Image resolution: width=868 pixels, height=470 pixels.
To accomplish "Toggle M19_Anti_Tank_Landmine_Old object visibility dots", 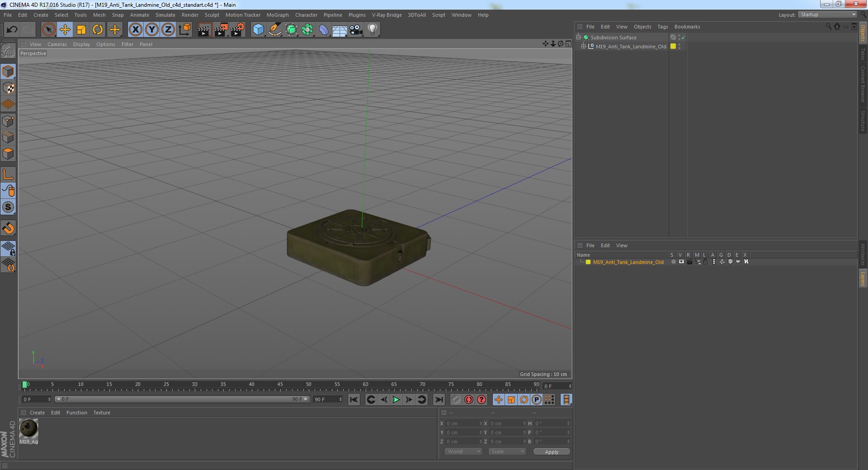I will (x=679, y=47).
